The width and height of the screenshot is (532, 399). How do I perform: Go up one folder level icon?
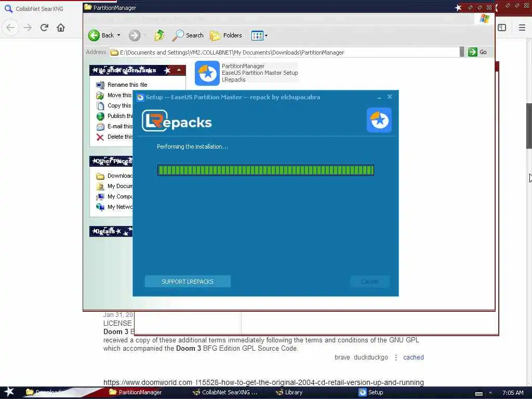click(159, 35)
